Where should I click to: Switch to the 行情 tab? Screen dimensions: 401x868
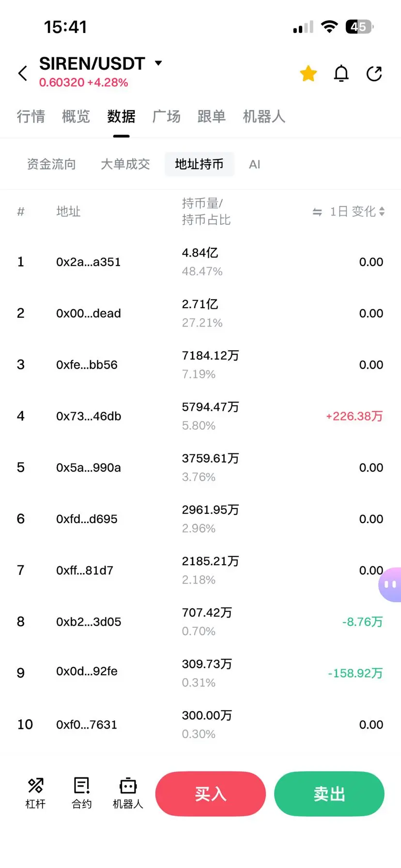[31, 116]
